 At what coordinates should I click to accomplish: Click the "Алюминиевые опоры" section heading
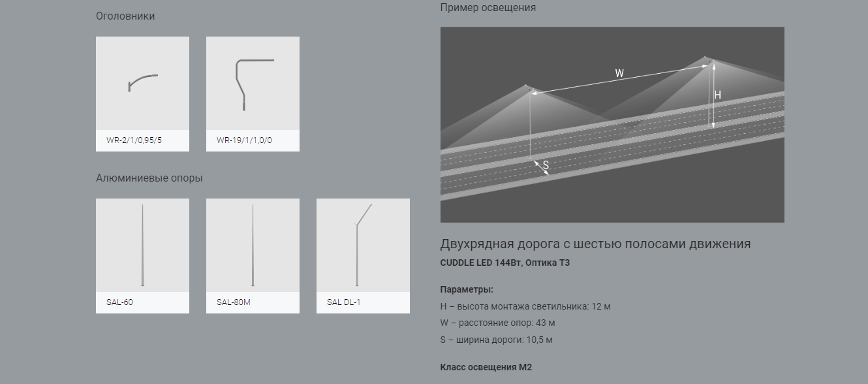(x=149, y=178)
